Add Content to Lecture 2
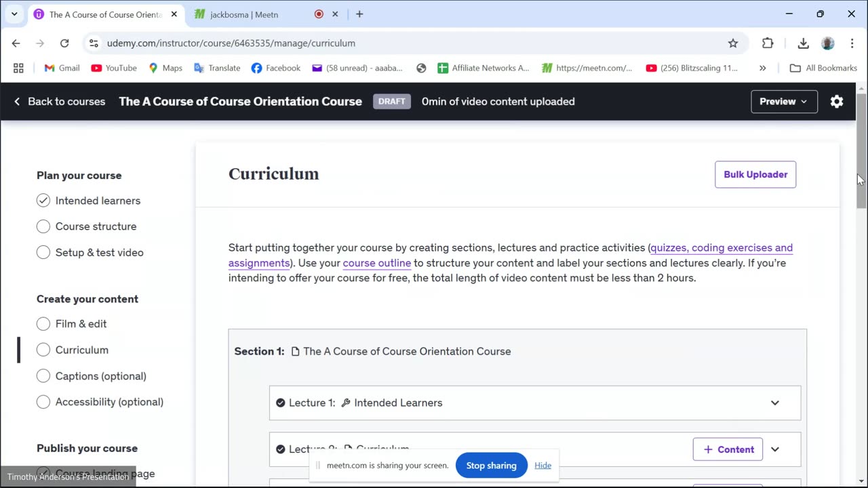 [728, 449]
